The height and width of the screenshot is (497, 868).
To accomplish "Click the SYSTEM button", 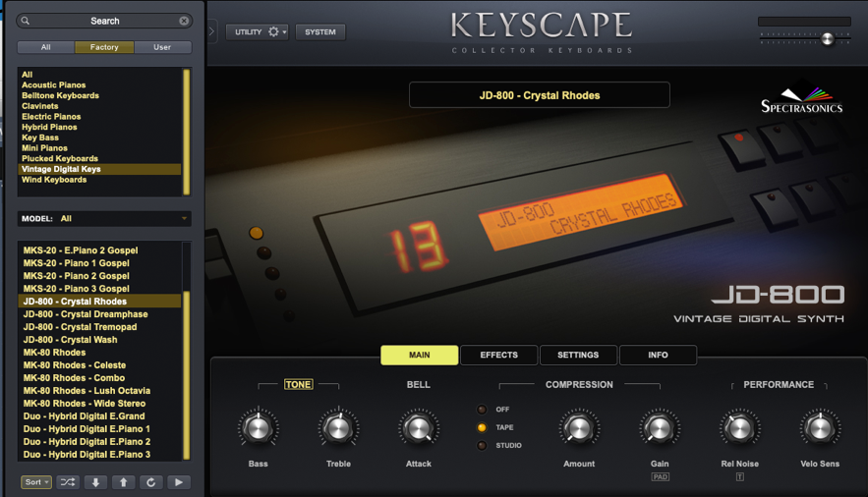I will pyautogui.click(x=319, y=32).
